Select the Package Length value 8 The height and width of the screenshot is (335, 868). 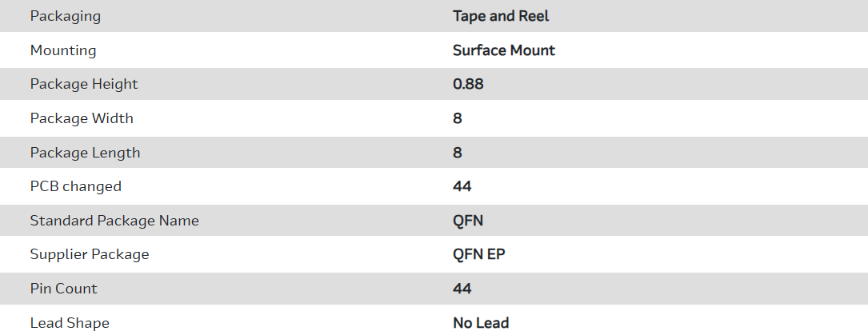point(458,152)
